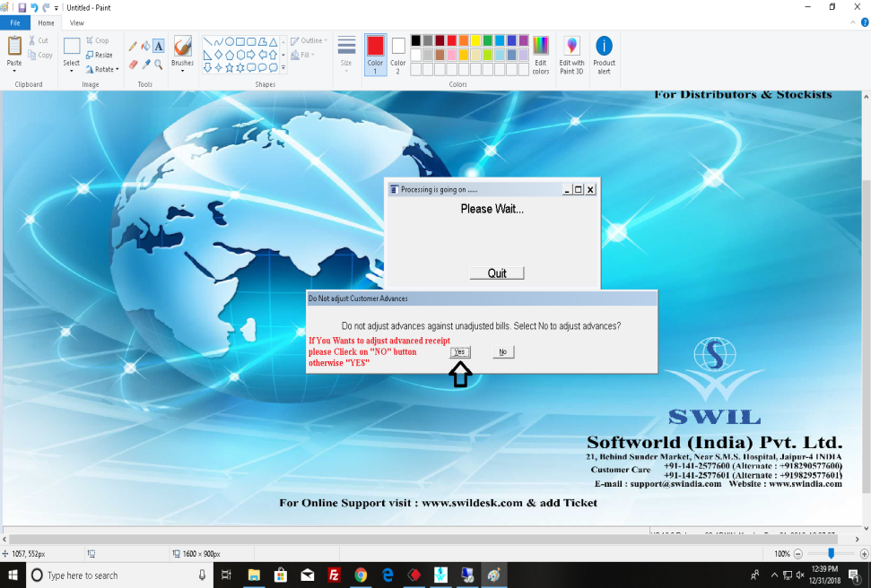Expand the Paste options dropdown
The image size is (871, 588).
coord(14,71)
